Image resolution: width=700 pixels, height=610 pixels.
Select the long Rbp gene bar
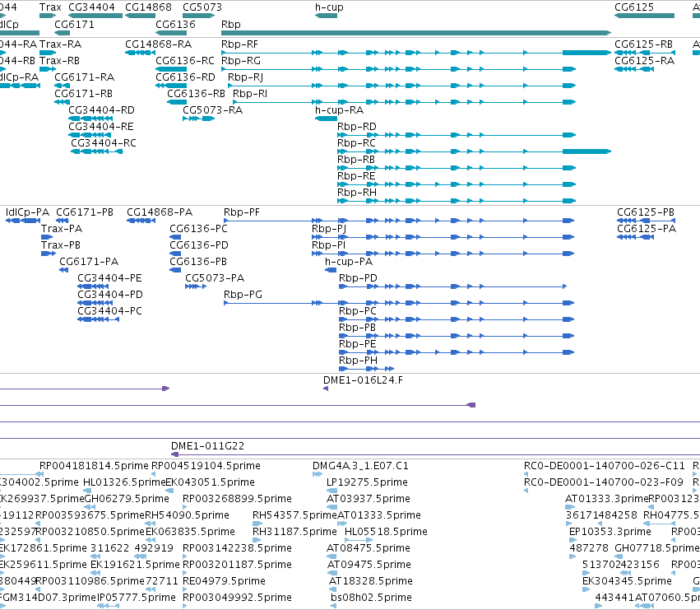pyautogui.click(x=416, y=33)
